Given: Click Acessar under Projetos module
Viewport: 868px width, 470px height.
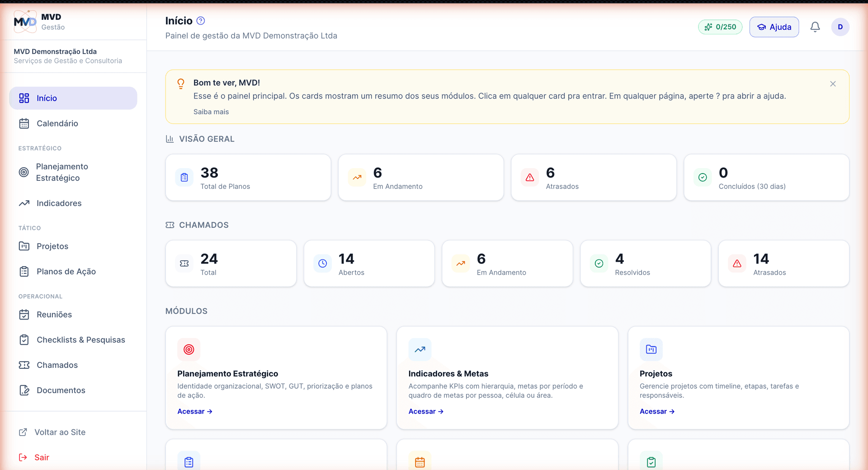Looking at the screenshot, I should click(x=657, y=411).
